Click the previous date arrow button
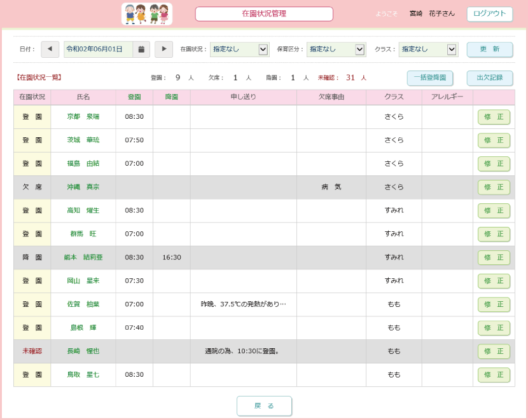This screenshot has height=420, width=528. [50, 49]
